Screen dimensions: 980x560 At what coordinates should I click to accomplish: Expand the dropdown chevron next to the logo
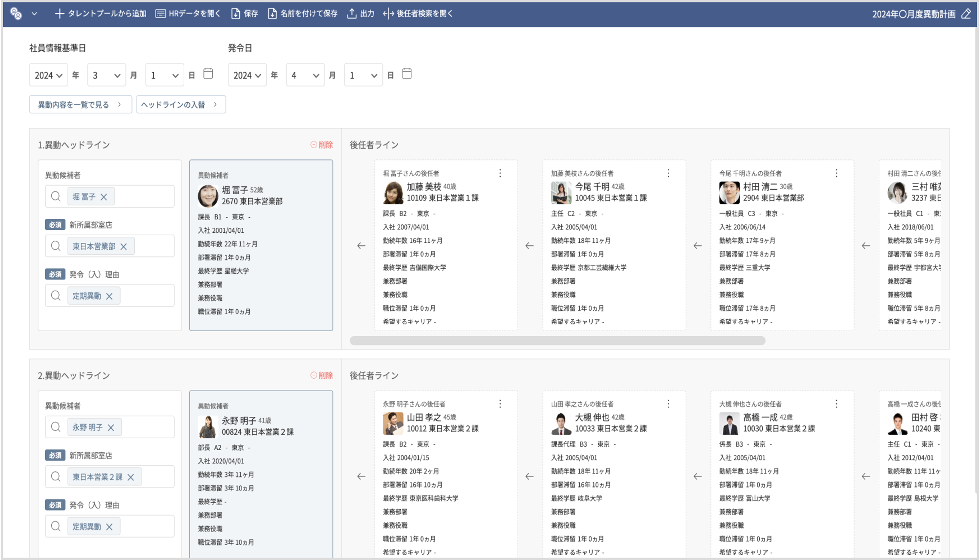coord(34,14)
